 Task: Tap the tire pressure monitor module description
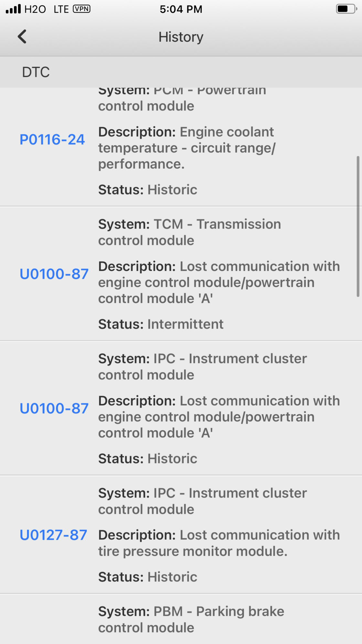point(219,543)
